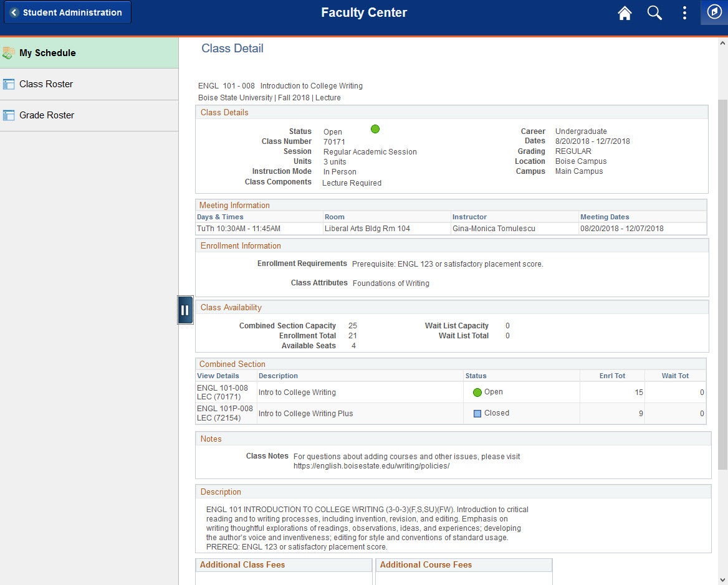Open the NavBar compass icon
This screenshot has width=728, height=585.
click(714, 12)
